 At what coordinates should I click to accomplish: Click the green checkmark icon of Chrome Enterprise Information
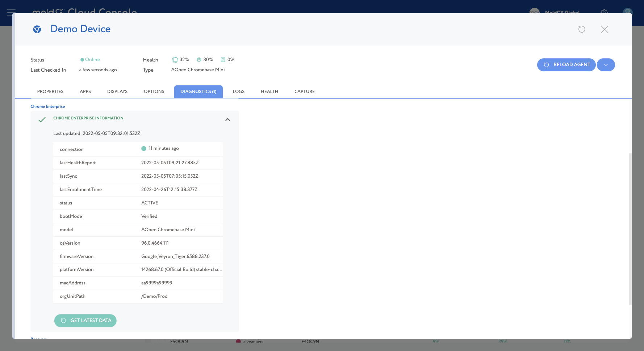coord(42,119)
